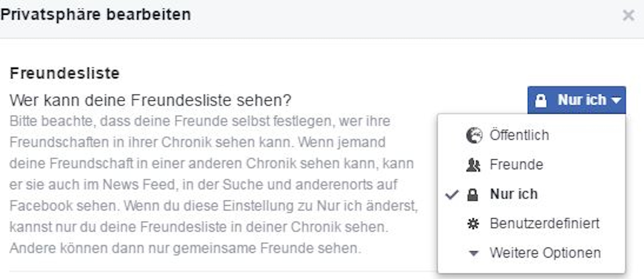
Task: Click the Privatsphäre bearbeiten dialog title
Action: (96, 14)
